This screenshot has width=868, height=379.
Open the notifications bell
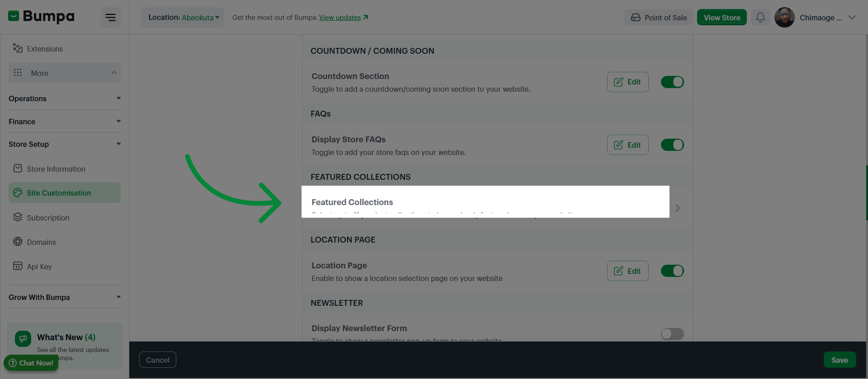760,17
